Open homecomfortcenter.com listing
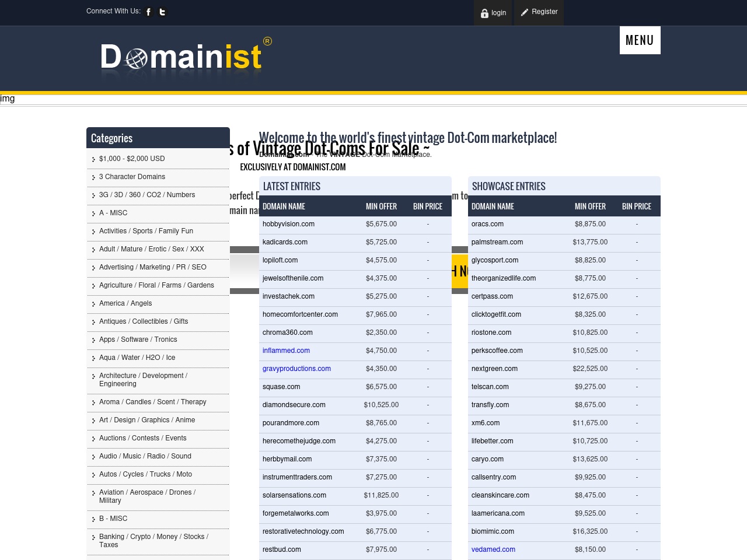 coord(300,314)
